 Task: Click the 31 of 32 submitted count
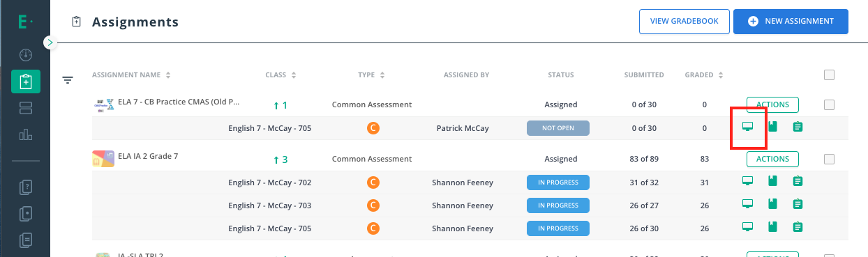pyautogui.click(x=643, y=182)
